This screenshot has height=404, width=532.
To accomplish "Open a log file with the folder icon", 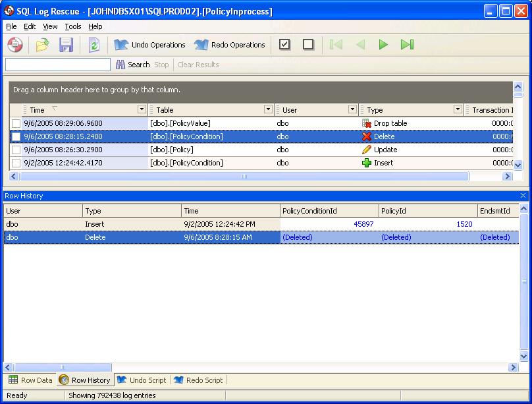I will tap(42, 44).
